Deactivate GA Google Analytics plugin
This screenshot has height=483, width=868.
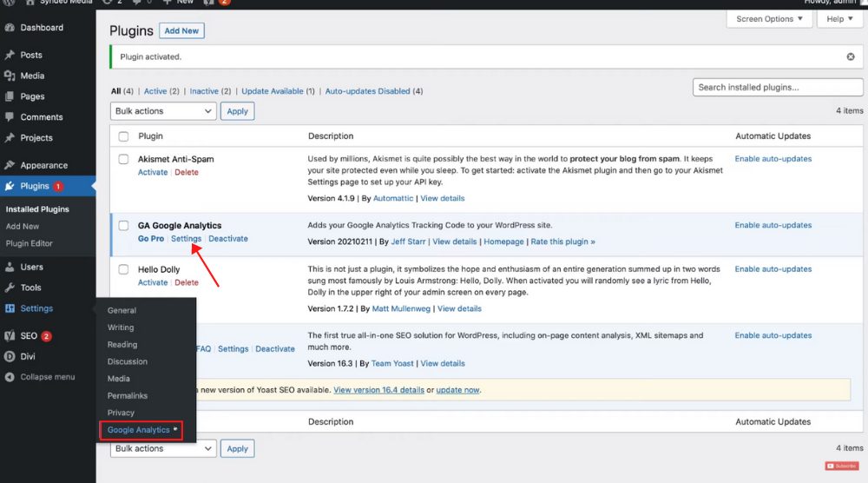228,239
